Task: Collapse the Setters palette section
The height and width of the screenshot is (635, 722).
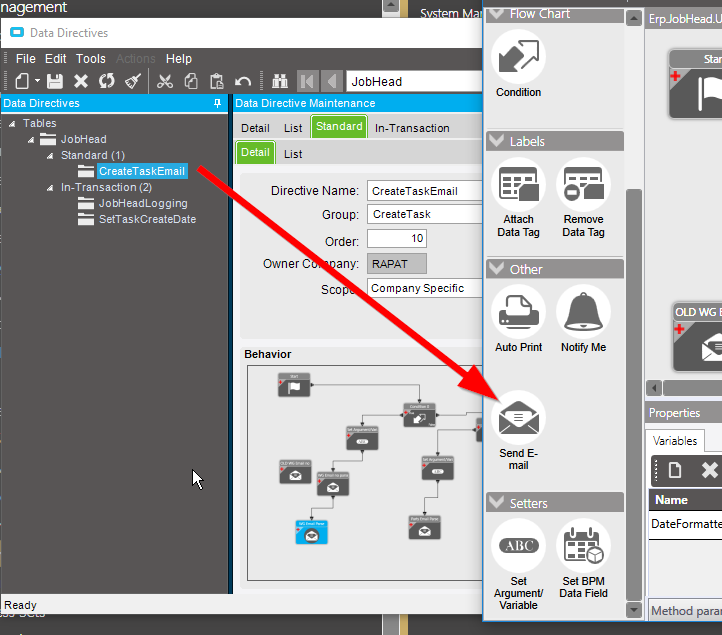Action: click(496, 503)
